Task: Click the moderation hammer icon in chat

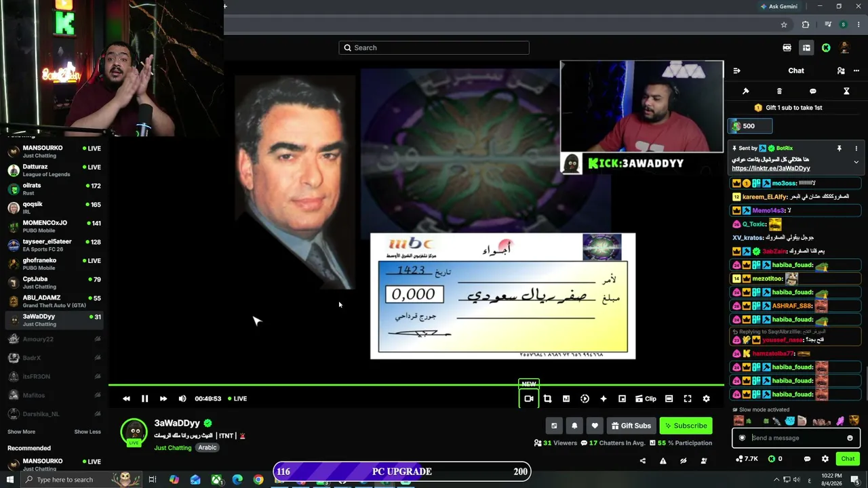Action: 745,91
